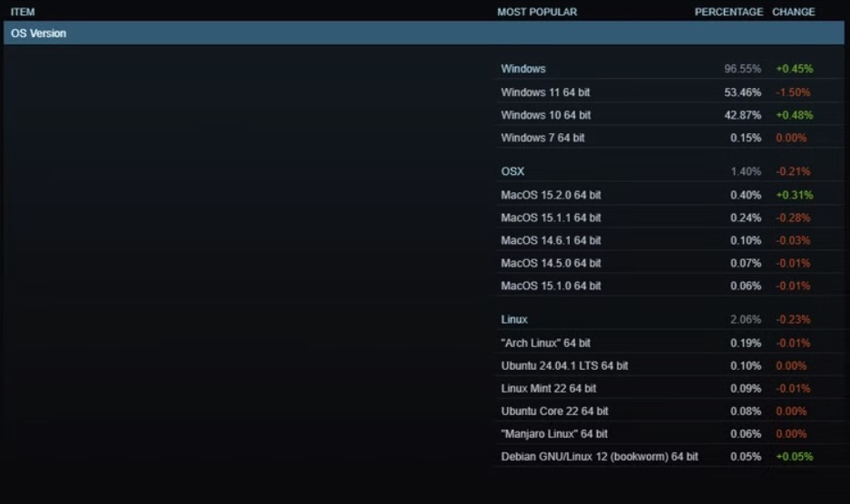The width and height of the screenshot is (850, 504).
Task: Click the -1.50% change for Windows 11
Action: click(793, 92)
